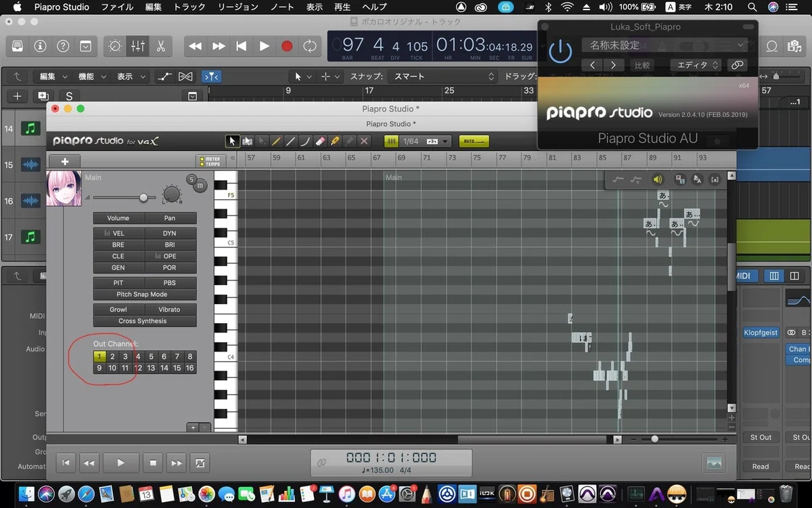Go to next preset with right chevron
The width and height of the screenshot is (812, 508).
click(613, 65)
